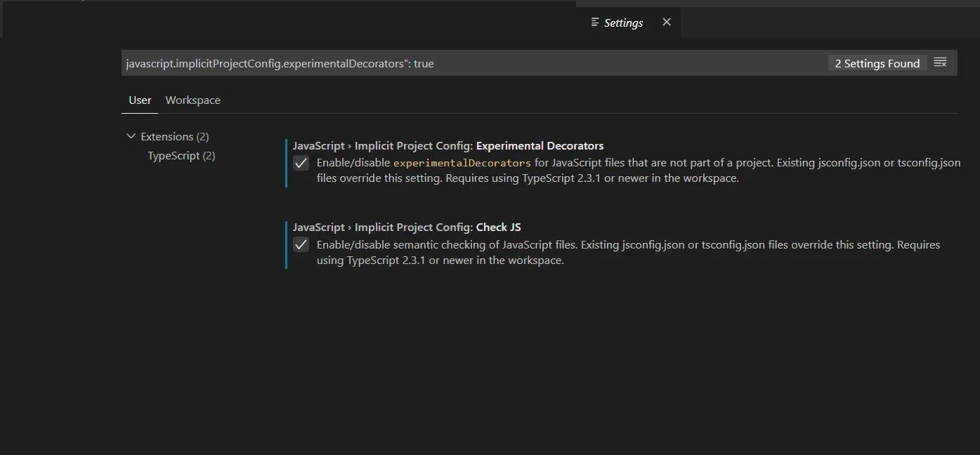Select the Settings tab label
The image size is (980, 455).
623,22
